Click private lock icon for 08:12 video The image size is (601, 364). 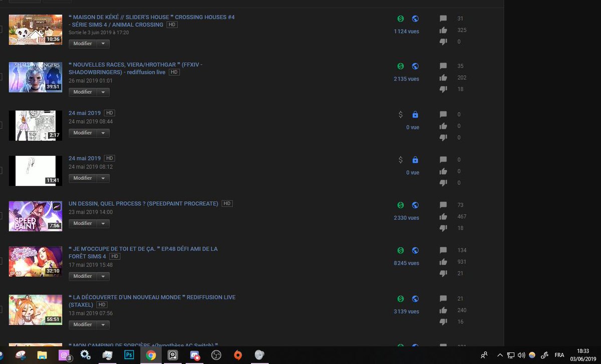pyautogui.click(x=415, y=160)
